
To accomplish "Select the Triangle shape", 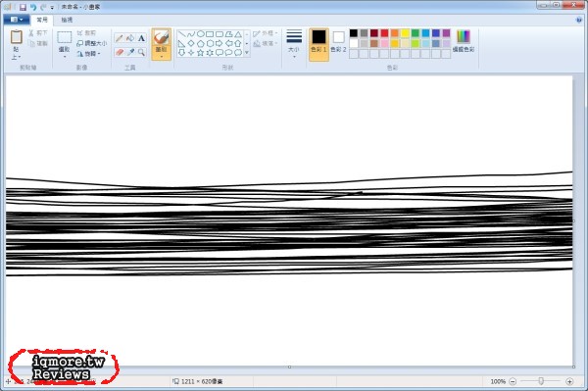I will [238, 34].
